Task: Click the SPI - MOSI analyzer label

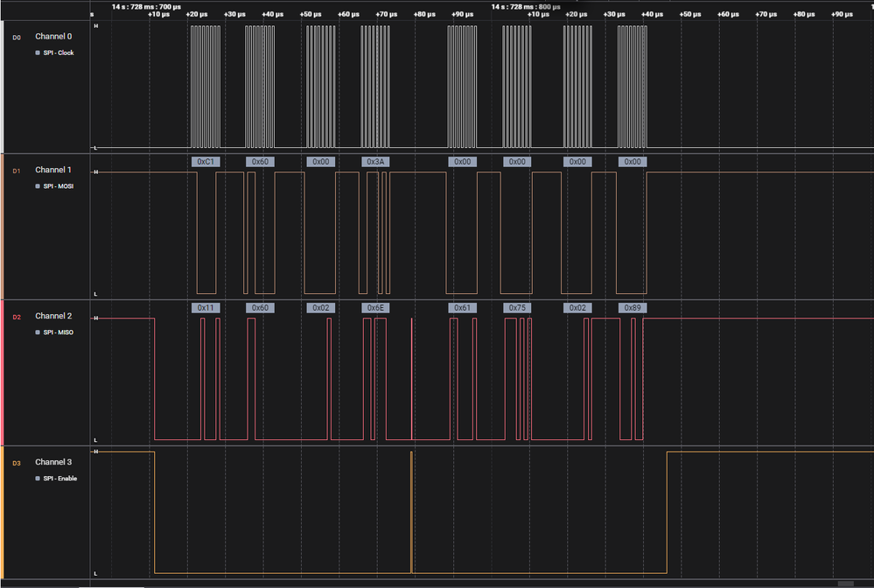Action: [x=59, y=185]
